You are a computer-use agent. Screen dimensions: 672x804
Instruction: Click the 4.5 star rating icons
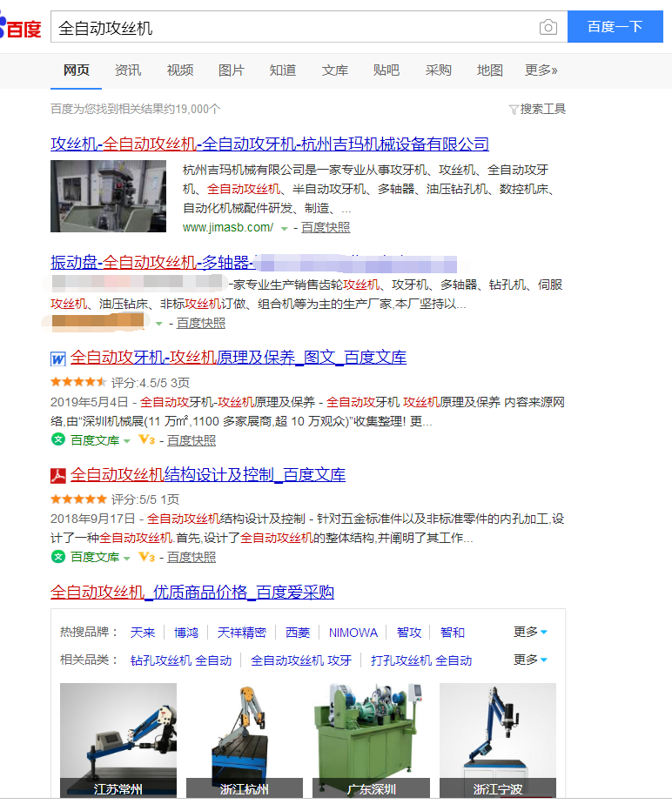[x=78, y=382]
